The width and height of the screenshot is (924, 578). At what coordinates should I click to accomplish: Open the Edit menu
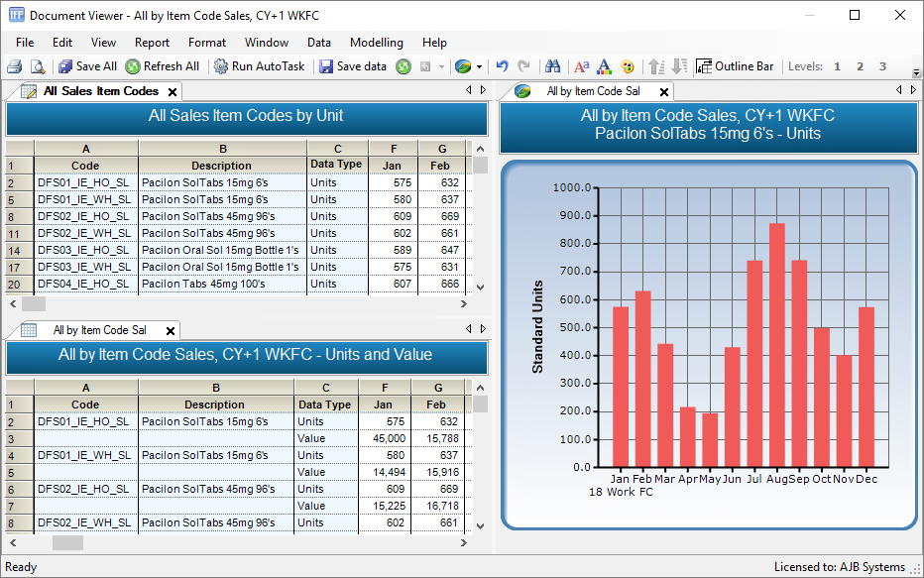[62, 43]
